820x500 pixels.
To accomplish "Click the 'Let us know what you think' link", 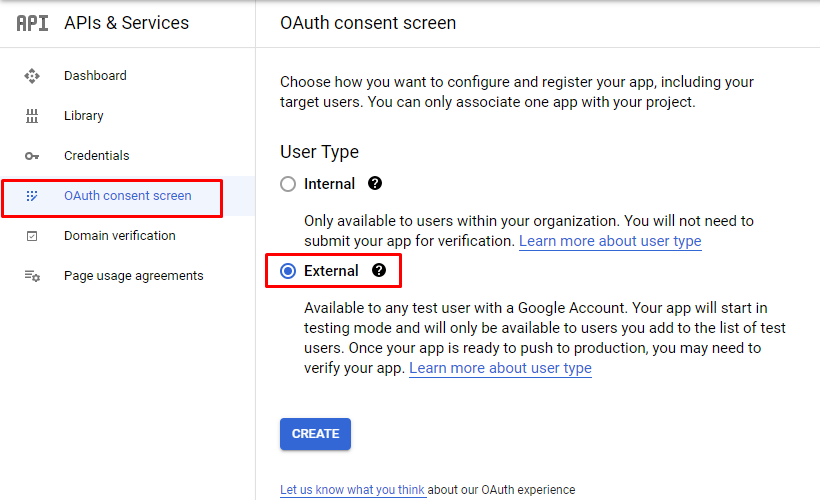I will [x=353, y=490].
